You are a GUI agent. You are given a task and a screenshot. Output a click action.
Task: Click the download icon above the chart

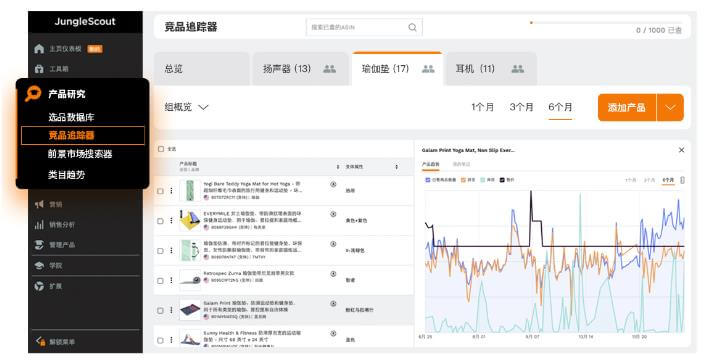click(682, 180)
